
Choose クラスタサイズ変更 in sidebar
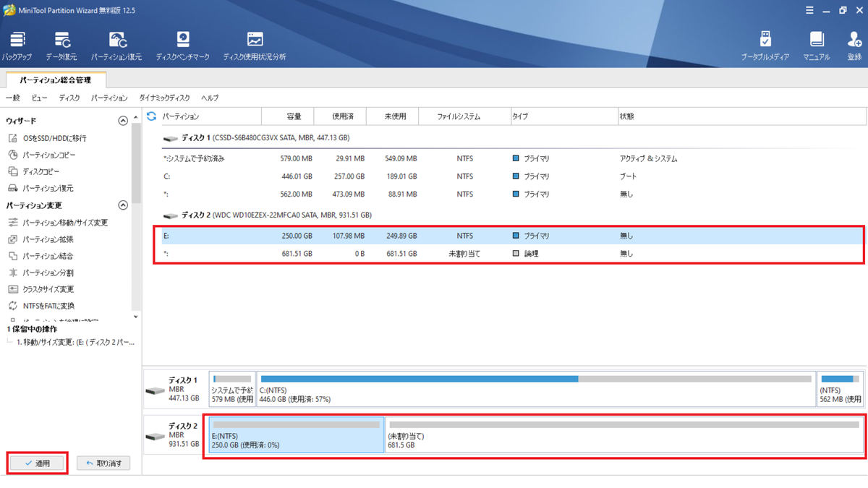[x=41, y=289]
